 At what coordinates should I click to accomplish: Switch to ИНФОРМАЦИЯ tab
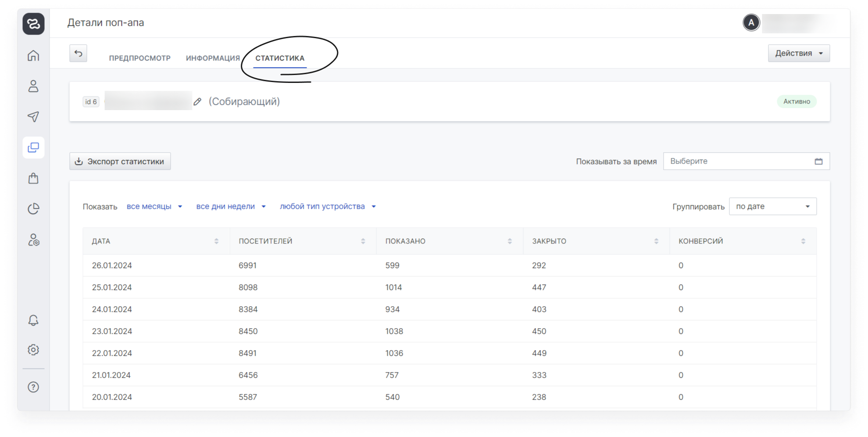(213, 58)
